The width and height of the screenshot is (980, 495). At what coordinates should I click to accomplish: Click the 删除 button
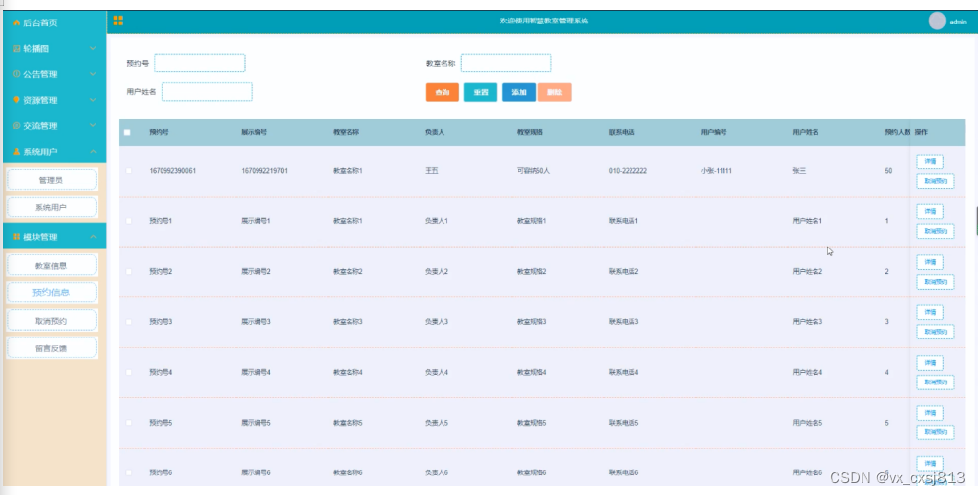pyautogui.click(x=554, y=92)
